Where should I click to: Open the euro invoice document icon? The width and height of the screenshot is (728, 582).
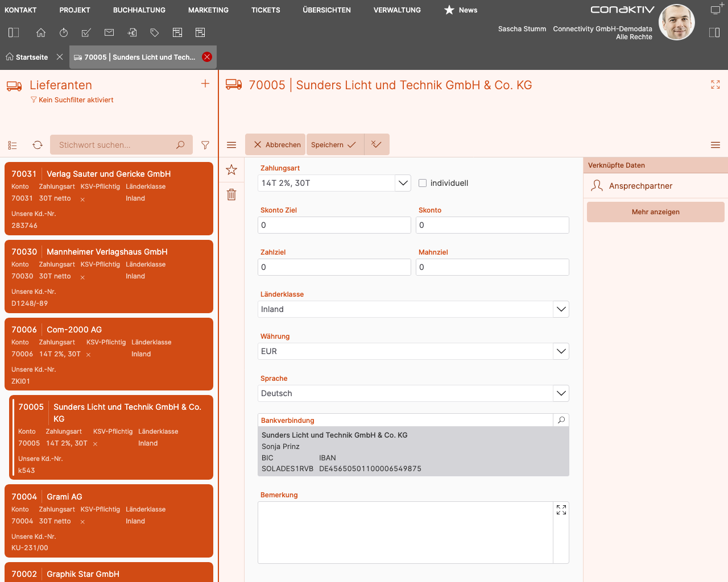coord(132,33)
